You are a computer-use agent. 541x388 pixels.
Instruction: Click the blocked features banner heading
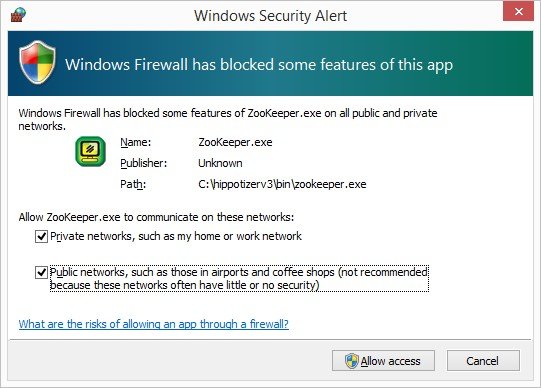pyautogui.click(x=259, y=65)
